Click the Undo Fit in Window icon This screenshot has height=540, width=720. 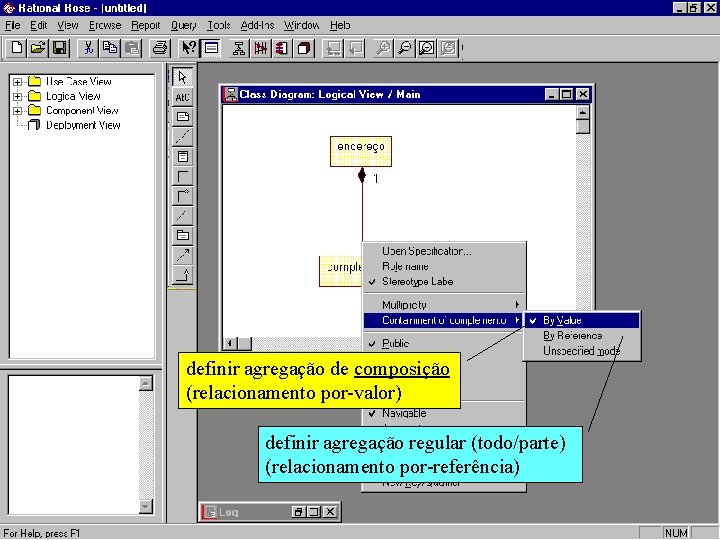pyautogui.click(x=449, y=48)
